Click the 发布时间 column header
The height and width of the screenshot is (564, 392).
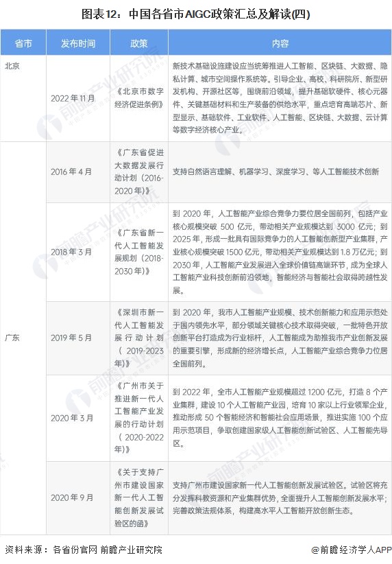(x=78, y=43)
